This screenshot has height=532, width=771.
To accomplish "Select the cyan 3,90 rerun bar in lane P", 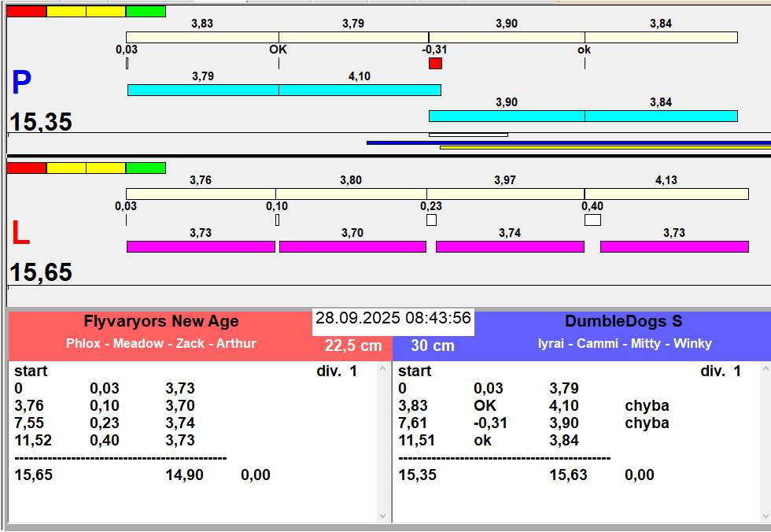I will click(506, 116).
